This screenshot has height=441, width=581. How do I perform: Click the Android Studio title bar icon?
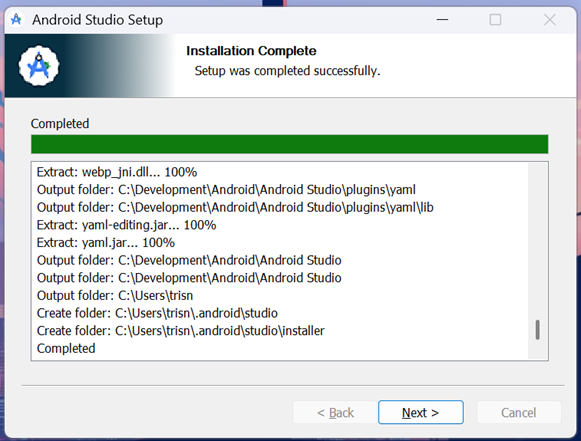(x=16, y=19)
